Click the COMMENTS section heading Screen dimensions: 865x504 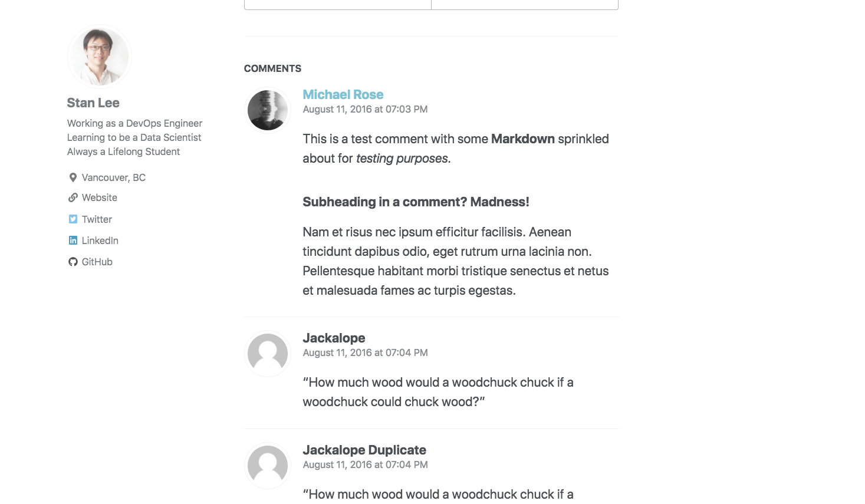click(x=272, y=68)
